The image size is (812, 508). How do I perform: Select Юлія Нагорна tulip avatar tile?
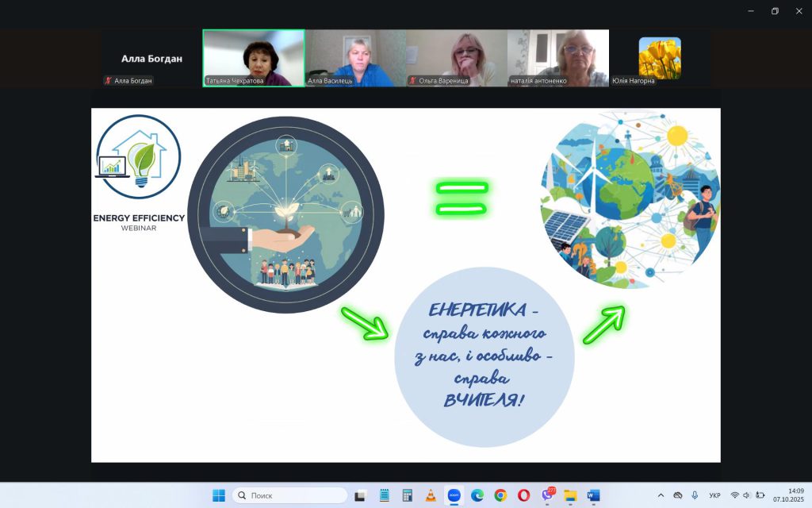(660, 58)
